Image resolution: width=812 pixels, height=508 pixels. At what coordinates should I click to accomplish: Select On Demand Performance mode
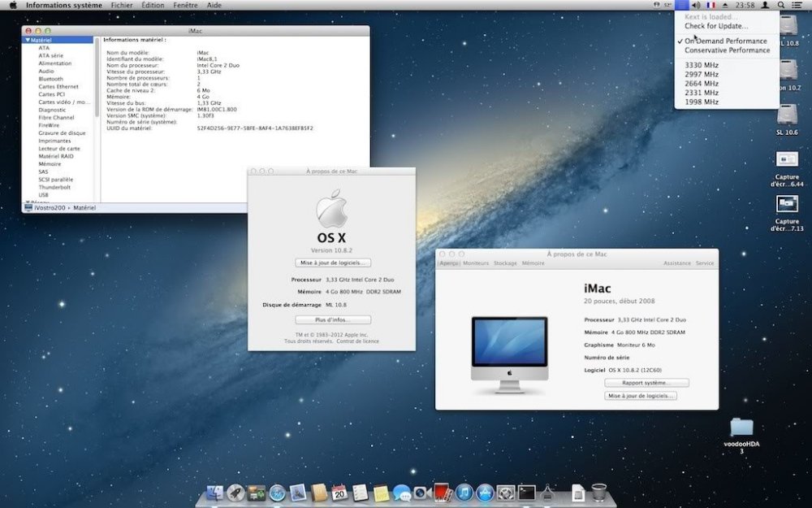[725, 41]
